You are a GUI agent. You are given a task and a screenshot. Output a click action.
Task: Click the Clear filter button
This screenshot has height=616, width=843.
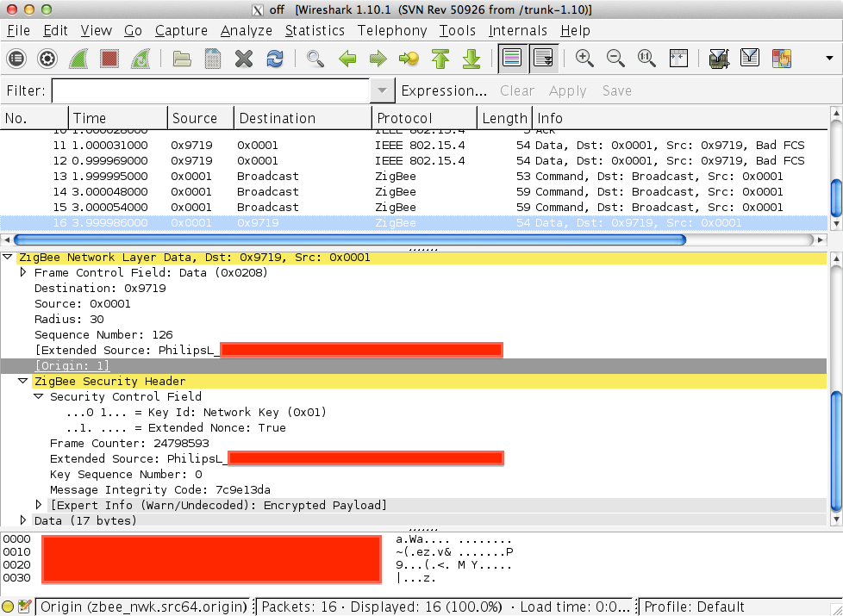point(516,90)
